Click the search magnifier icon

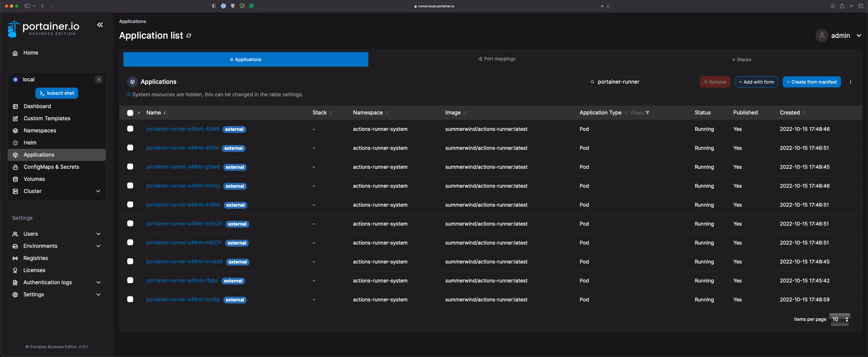click(x=592, y=82)
